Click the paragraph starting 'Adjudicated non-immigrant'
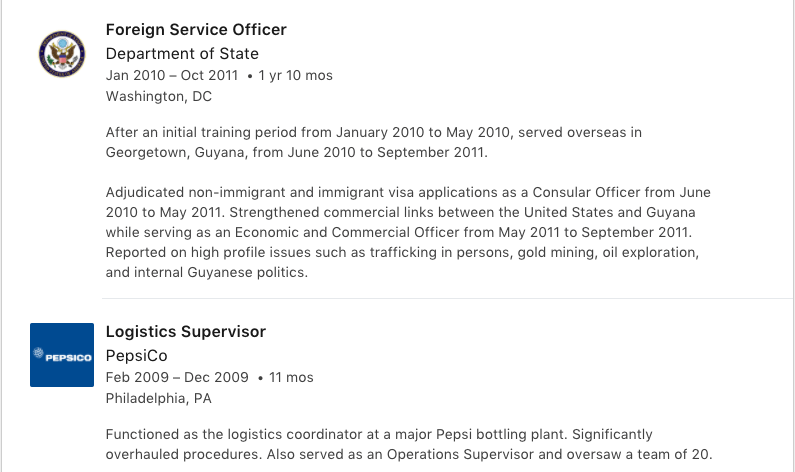This screenshot has width=795, height=472. 408,231
